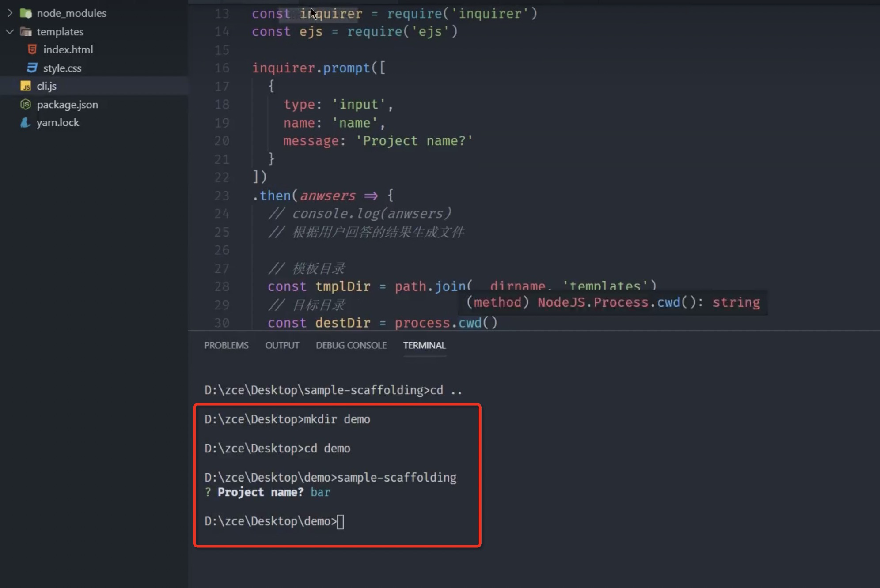Switch to the OUTPUT panel tab

pos(282,345)
